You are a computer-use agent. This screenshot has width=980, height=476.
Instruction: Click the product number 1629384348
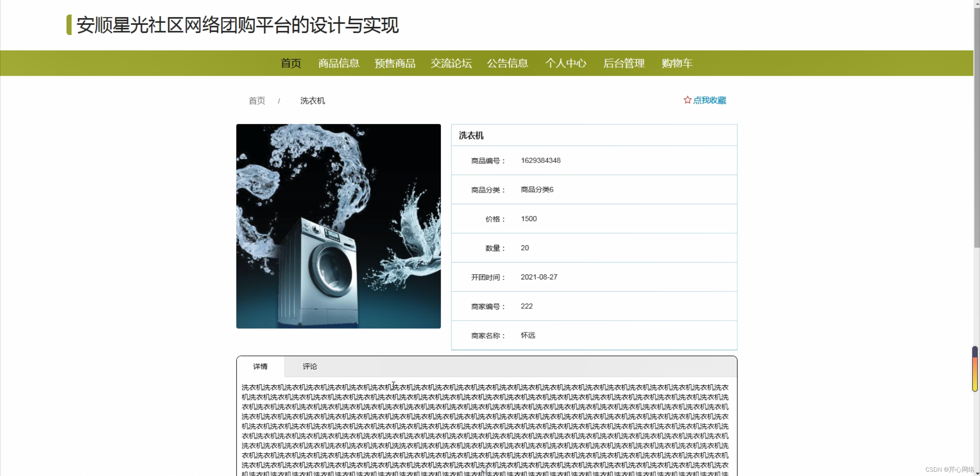(540, 160)
